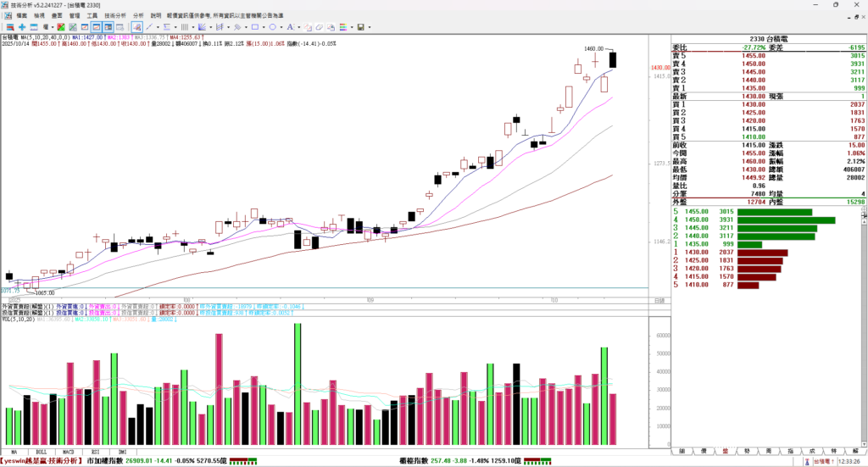Click the 日線 period label on the chart

[658, 301]
